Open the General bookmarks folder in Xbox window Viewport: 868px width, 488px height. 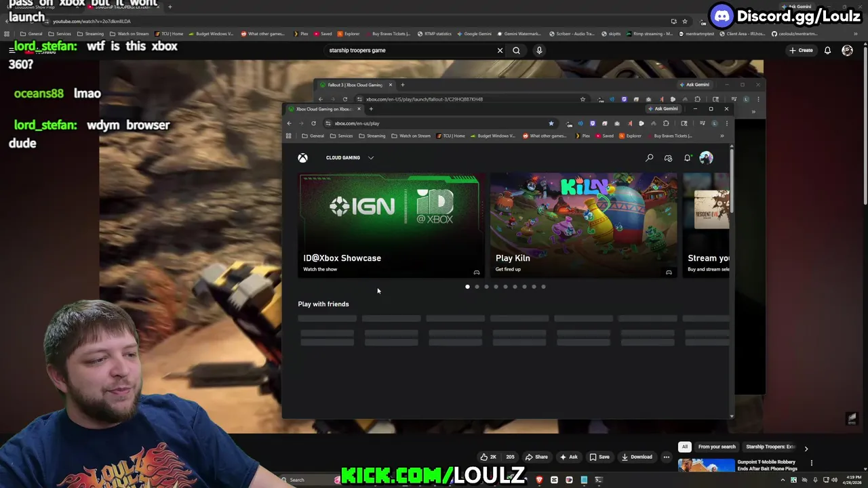313,136
